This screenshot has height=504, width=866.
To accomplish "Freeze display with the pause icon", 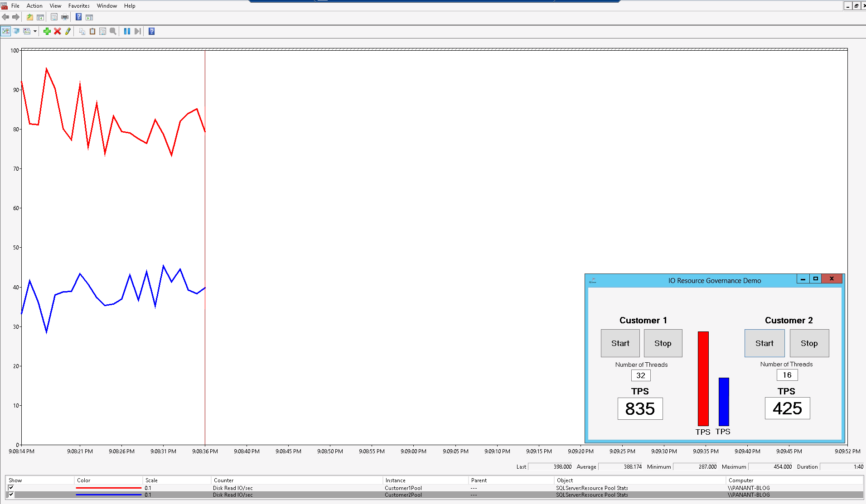I will [x=127, y=31].
